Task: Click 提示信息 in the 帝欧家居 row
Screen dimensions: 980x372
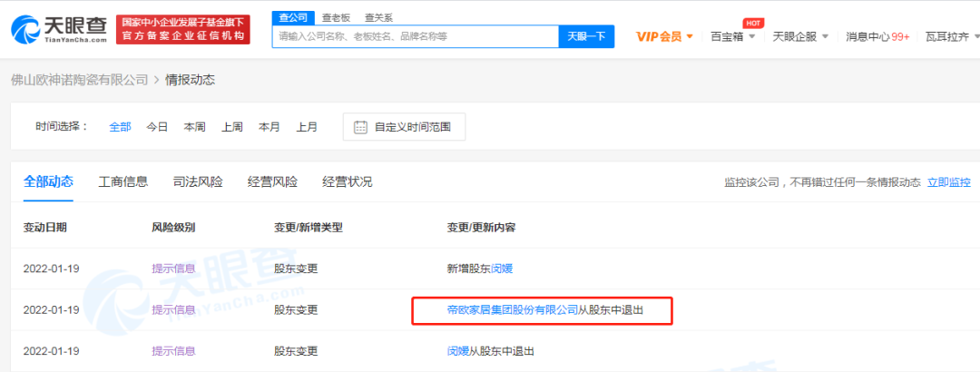Action: [x=173, y=309]
